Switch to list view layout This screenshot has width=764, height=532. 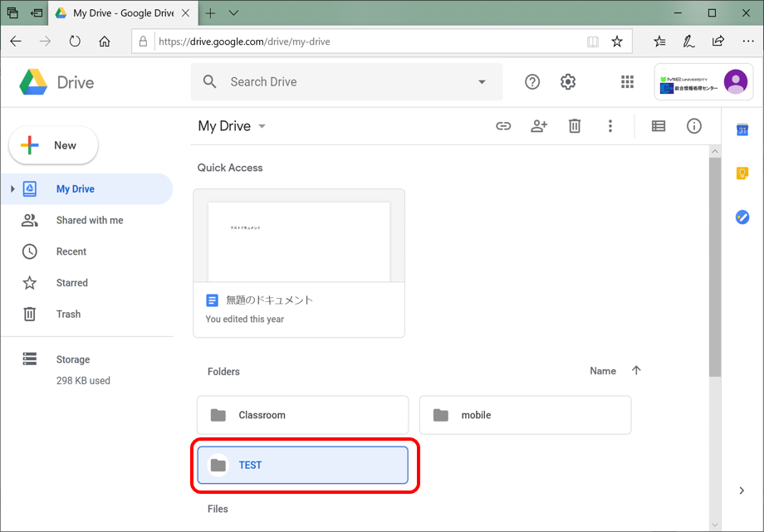[658, 125]
